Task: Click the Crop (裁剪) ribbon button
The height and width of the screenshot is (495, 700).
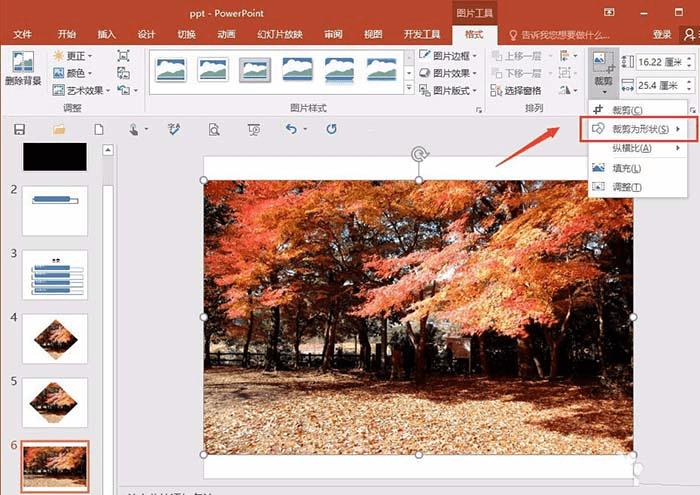Action: click(x=603, y=70)
